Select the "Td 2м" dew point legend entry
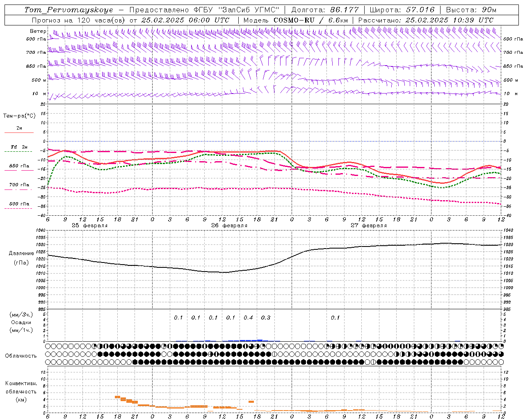The width and height of the screenshot is (525, 420). coord(19,147)
